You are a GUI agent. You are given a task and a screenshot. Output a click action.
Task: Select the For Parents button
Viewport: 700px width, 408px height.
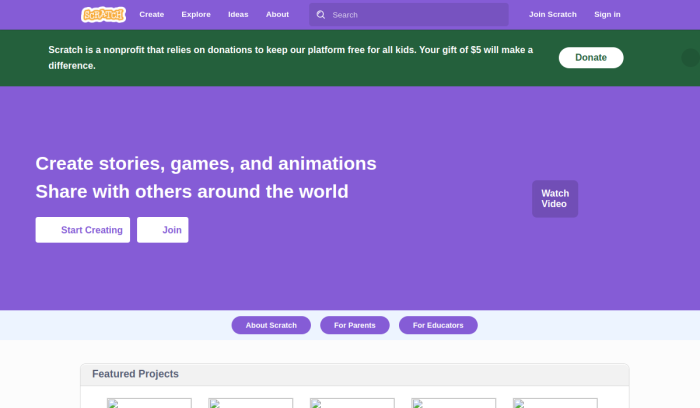click(x=355, y=325)
